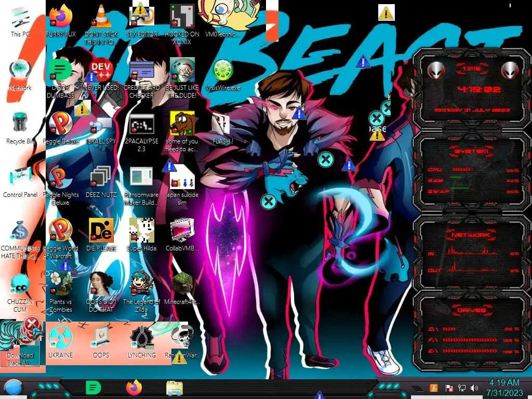Click the volume speaker tray icon
The height and width of the screenshot is (399, 532).
(x=474, y=388)
